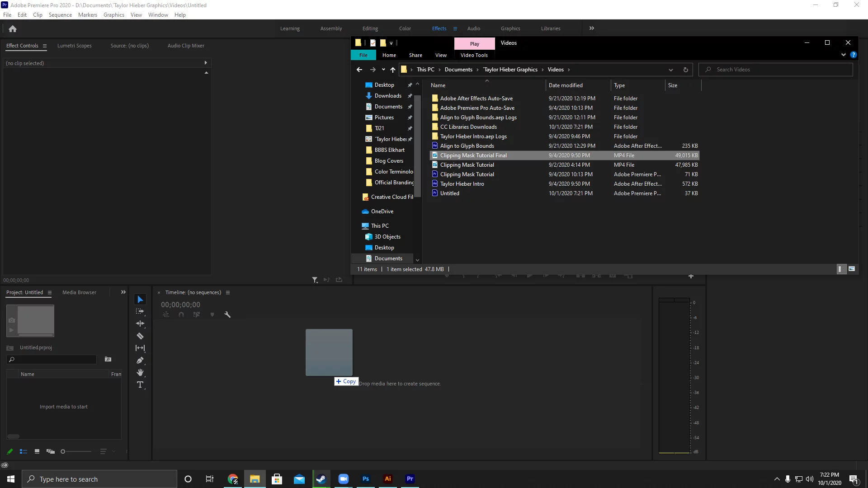Open the Color workspace

405,28
